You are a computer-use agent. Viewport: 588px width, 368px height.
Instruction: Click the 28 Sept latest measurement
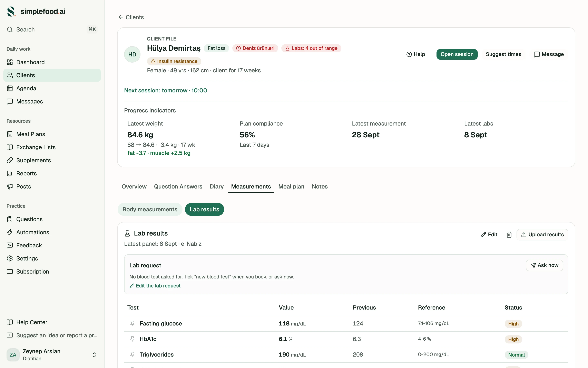[x=366, y=135]
